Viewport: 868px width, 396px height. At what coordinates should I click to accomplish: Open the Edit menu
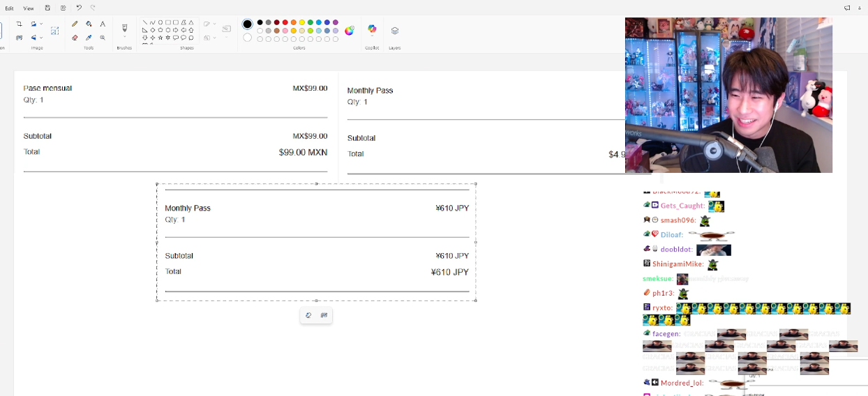coord(10,8)
